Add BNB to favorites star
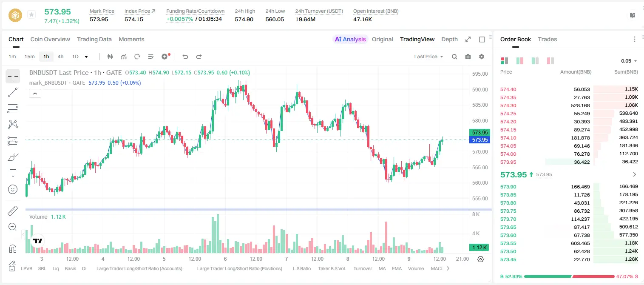The height and width of the screenshot is (285, 644). [31, 15]
